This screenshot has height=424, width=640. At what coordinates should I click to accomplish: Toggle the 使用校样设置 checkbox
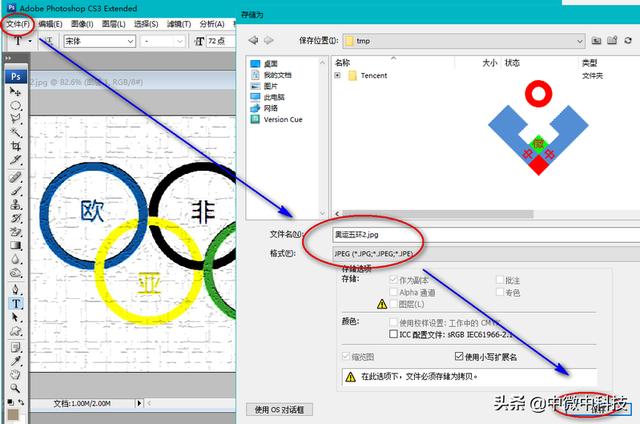[393, 322]
